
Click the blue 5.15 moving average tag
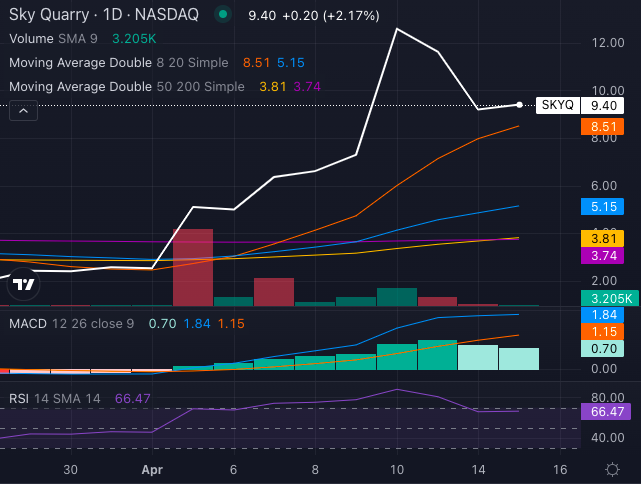coord(603,206)
